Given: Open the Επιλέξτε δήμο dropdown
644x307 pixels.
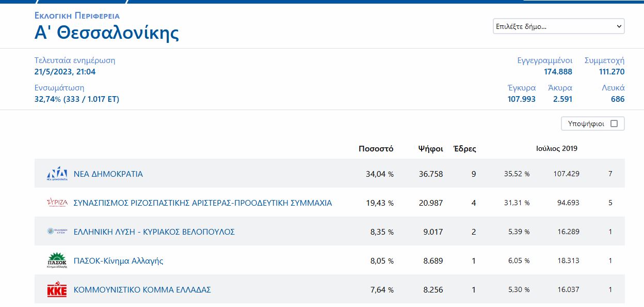Looking at the screenshot, I should point(558,26).
